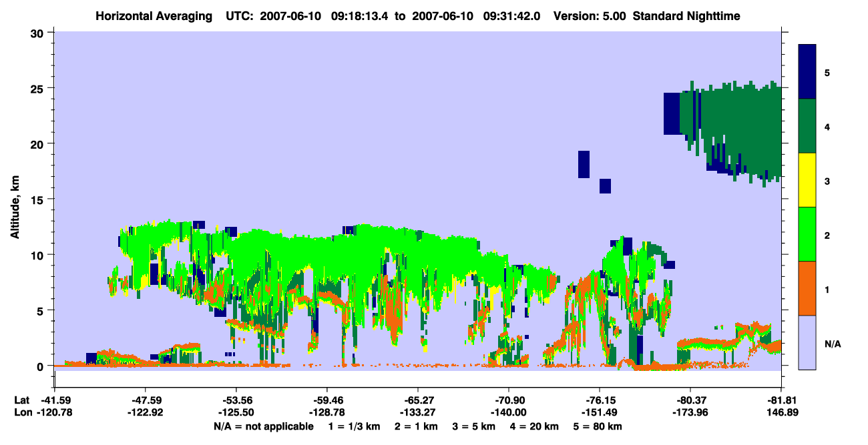
Task: Click the latitude value -53.56
Action: pos(236,400)
